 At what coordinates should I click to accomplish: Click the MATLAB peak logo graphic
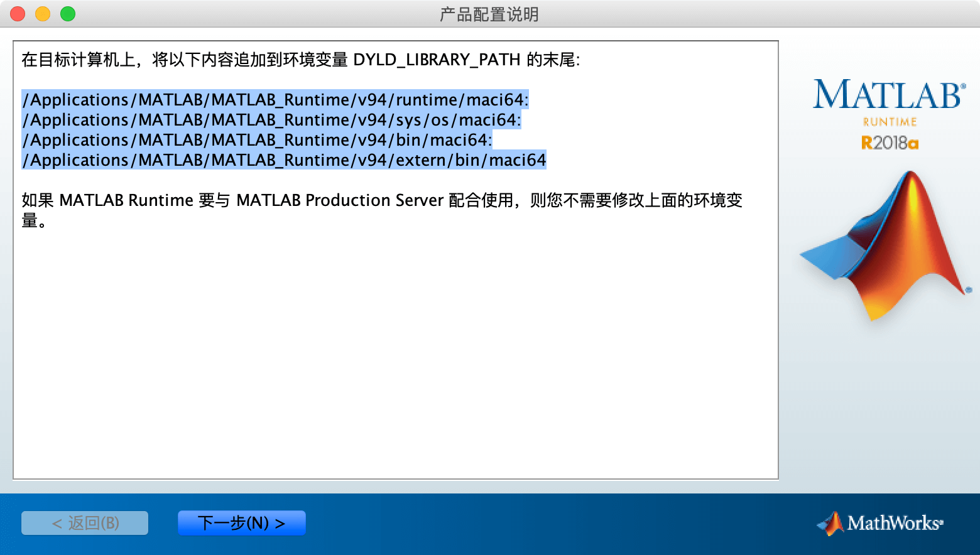click(886, 246)
